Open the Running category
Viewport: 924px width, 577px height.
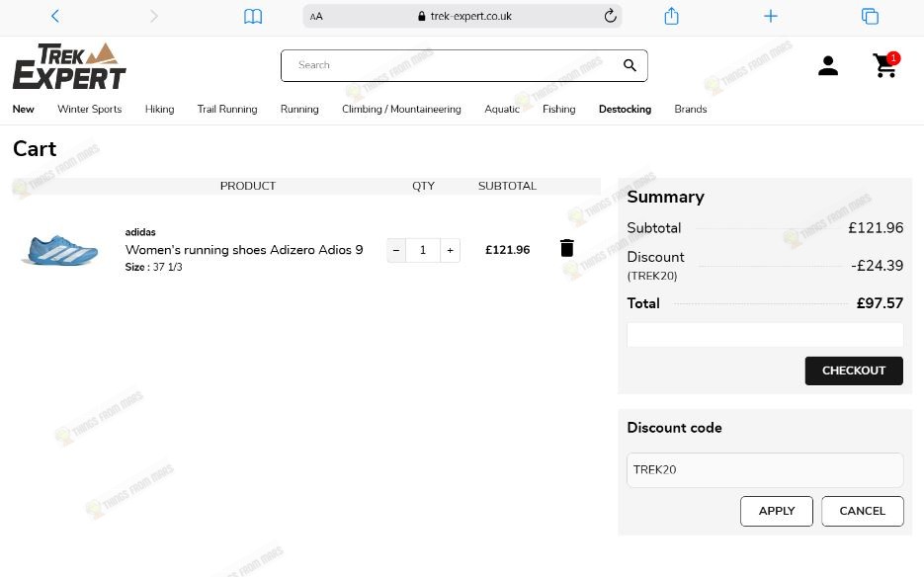click(299, 109)
